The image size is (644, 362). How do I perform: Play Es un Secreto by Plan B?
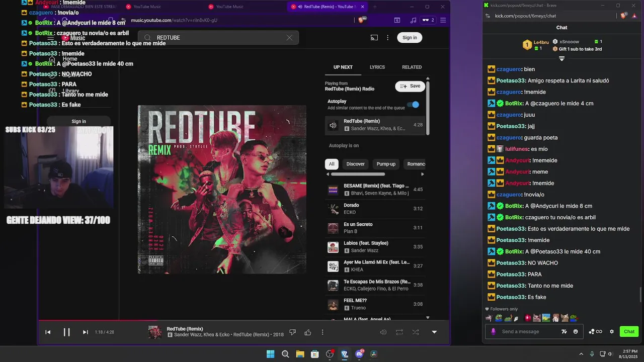point(375,228)
